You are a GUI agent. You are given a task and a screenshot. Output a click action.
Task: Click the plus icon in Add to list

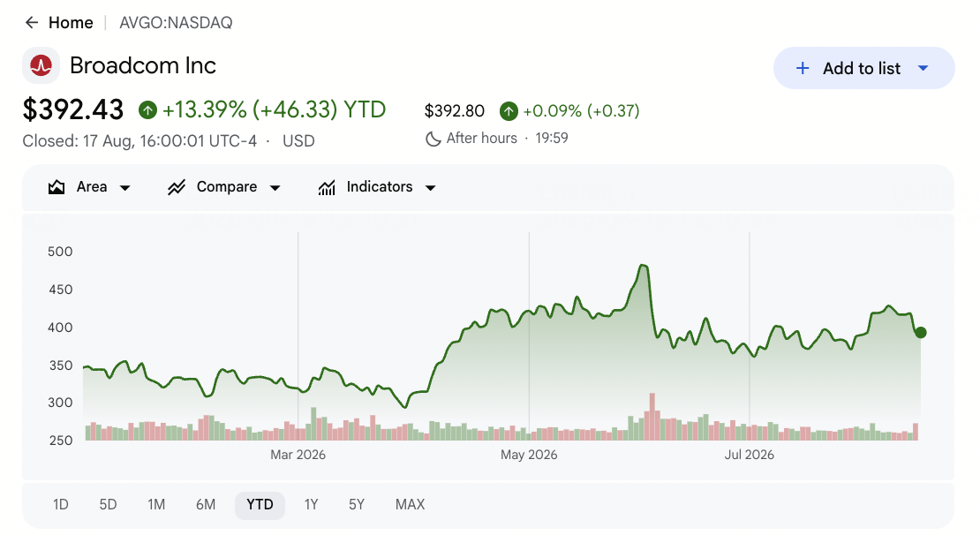point(803,68)
